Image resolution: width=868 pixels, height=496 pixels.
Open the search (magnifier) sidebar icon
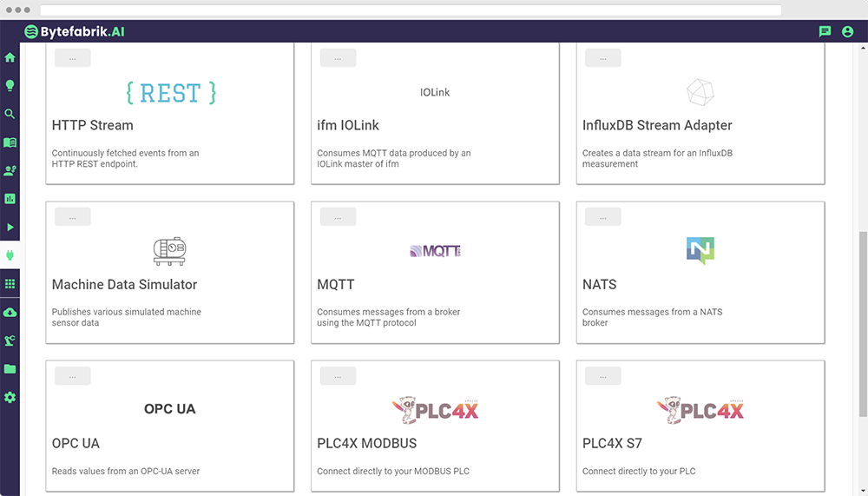click(10, 114)
